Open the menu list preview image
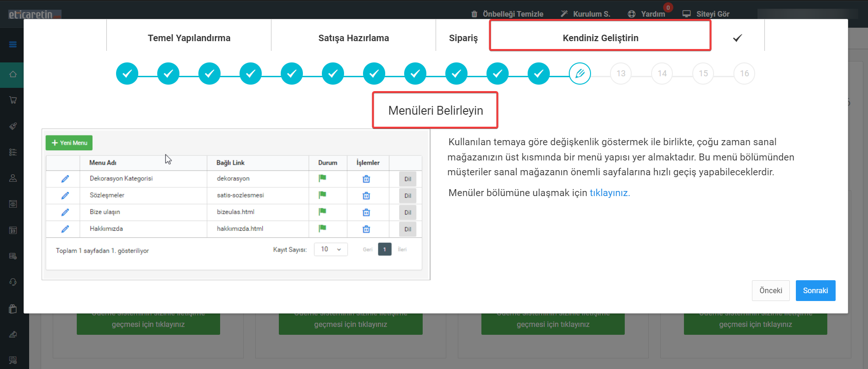 click(x=236, y=204)
